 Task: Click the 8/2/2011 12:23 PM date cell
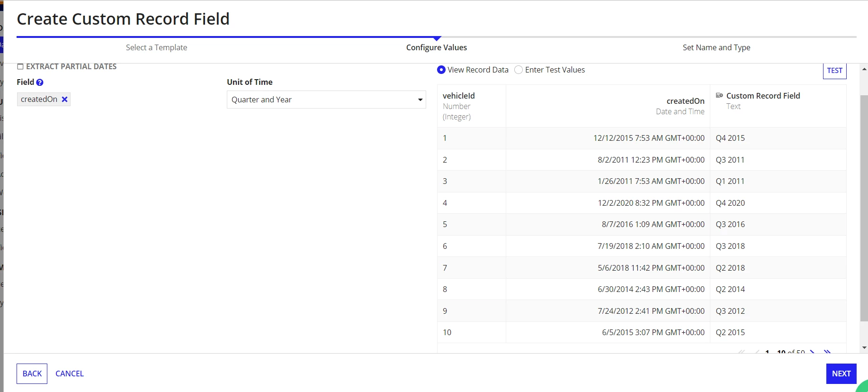click(608, 160)
